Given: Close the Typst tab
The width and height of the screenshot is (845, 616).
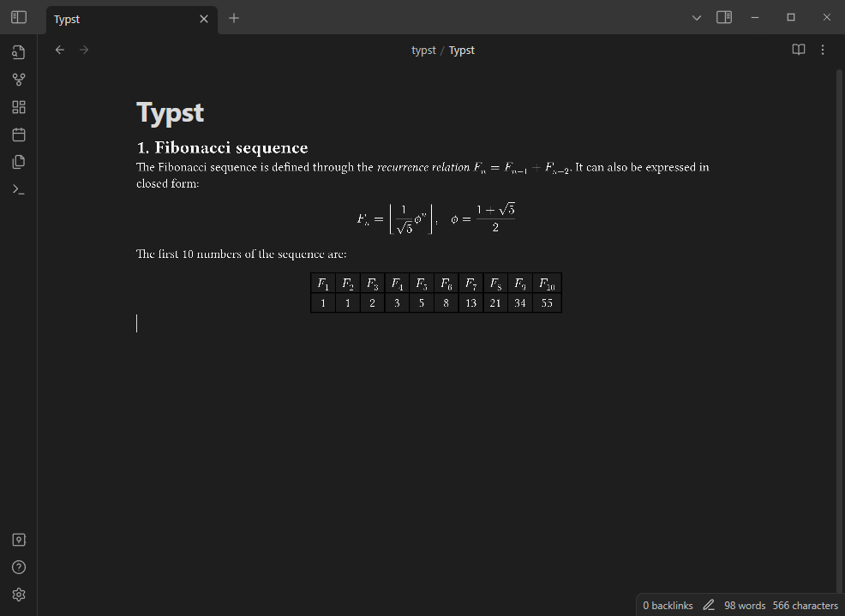Looking at the screenshot, I should [x=204, y=20].
